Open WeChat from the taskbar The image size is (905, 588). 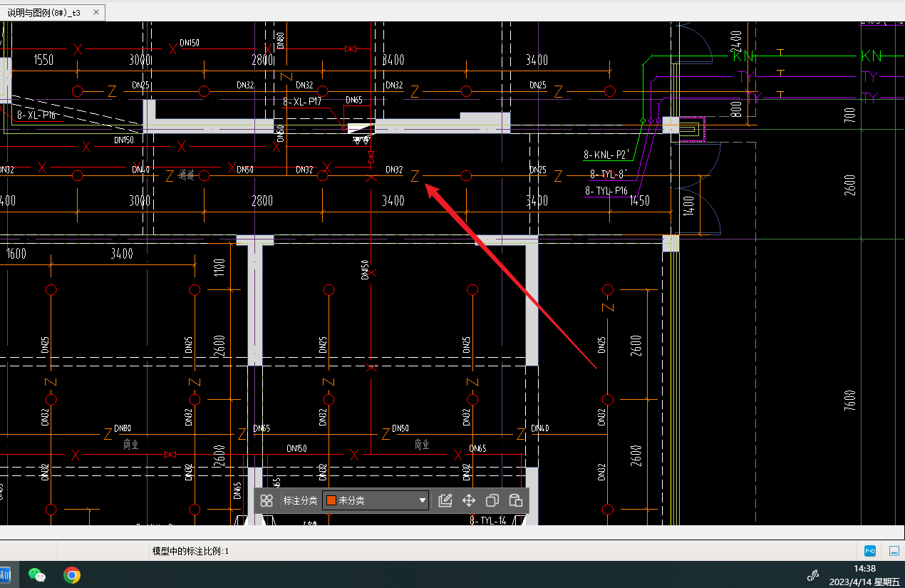pos(37,574)
